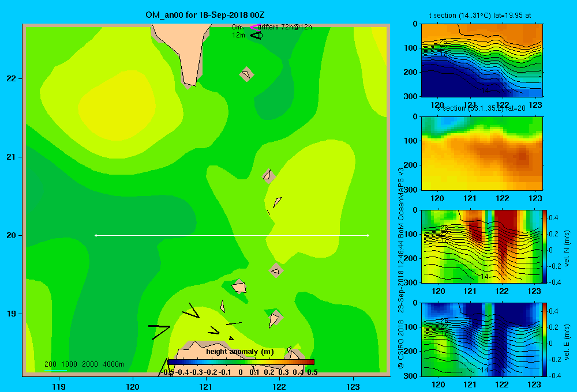Image resolution: width=577 pixels, height=392 pixels.
Task: Open the salinity section plot
Action: pyautogui.click(x=482, y=153)
